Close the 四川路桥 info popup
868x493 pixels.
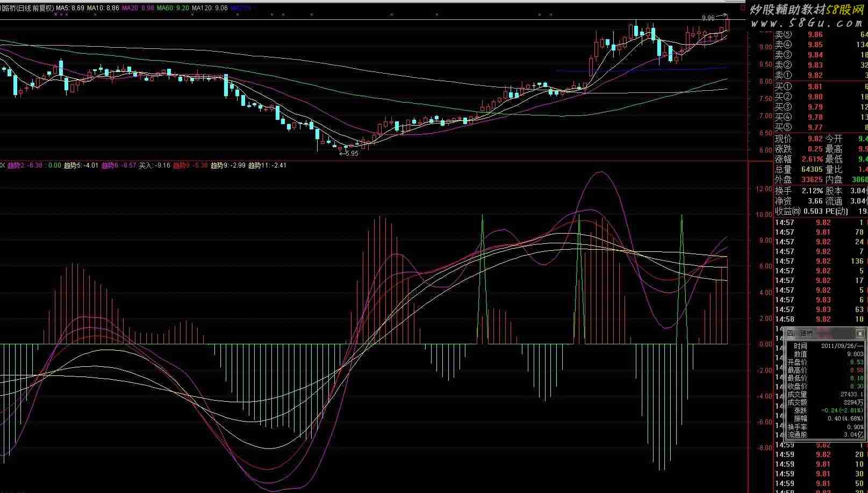click(860, 334)
